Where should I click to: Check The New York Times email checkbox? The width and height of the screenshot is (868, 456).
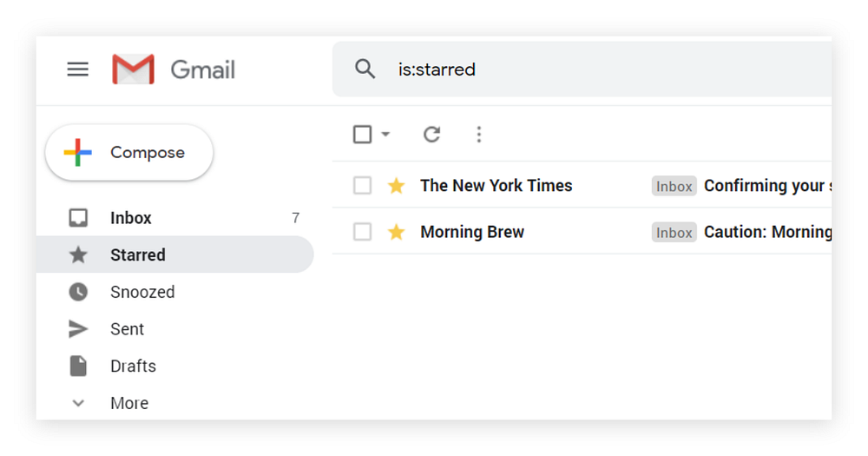[x=362, y=186]
